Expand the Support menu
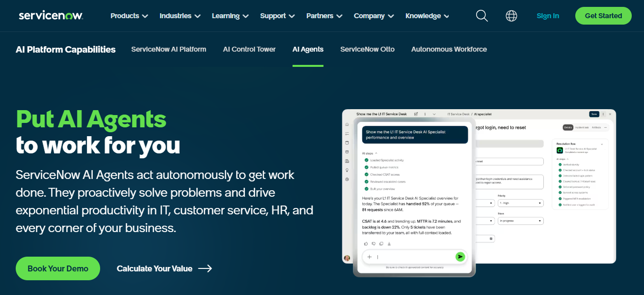The height and width of the screenshot is (295, 644). point(278,16)
